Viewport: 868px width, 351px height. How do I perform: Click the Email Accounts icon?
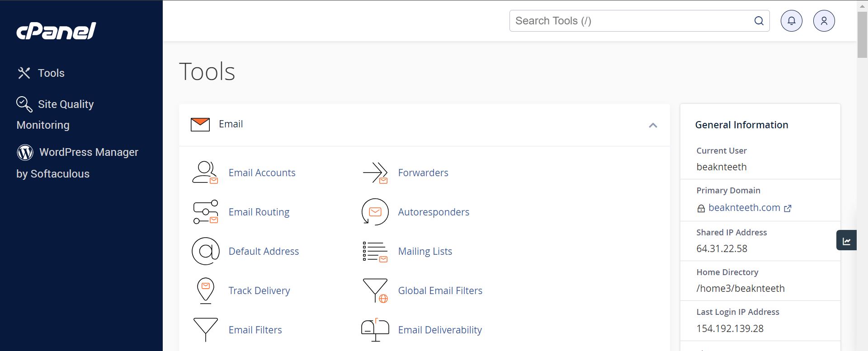click(x=205, y=173)
